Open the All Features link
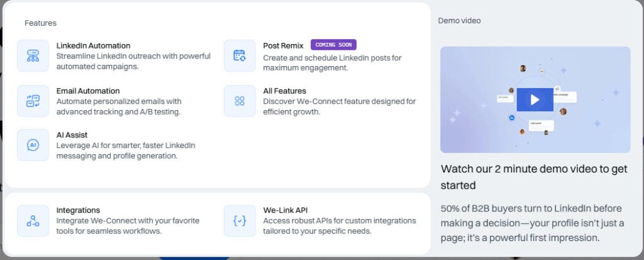This screenshot has height=260, width=644. 284,91
